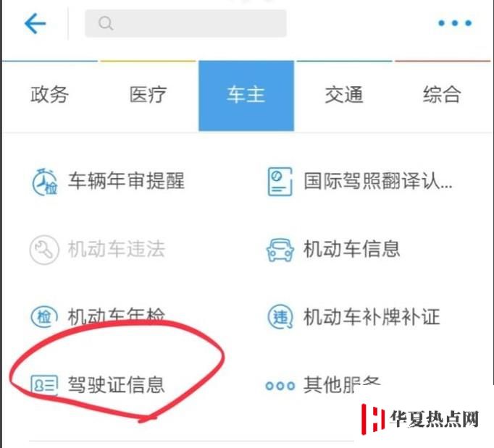
Task: Open 其他服务 three-circles icon
Action: tap(280, 386)
